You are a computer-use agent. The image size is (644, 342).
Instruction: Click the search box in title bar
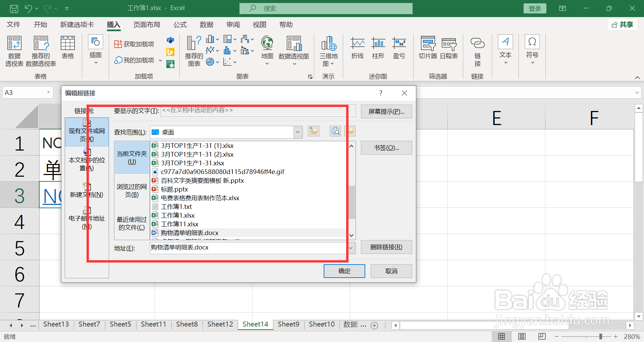tap(326, 8)
